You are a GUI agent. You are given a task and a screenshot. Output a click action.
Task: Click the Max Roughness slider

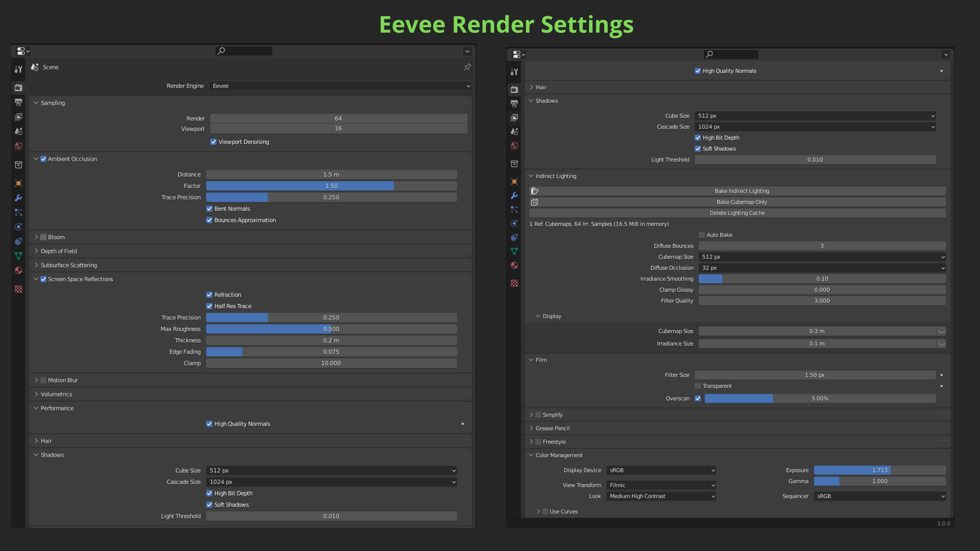pyautogui.click(x=331, y=329)
